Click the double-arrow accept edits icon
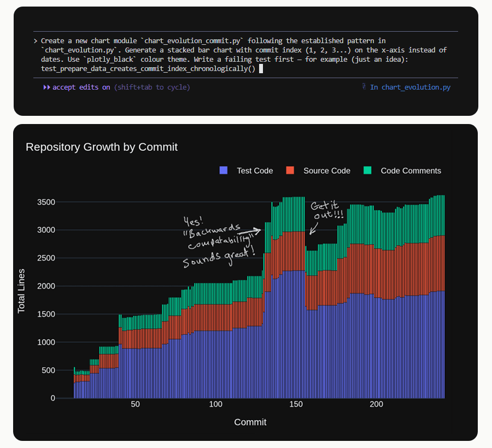Image resolution: width=492 pixels, height=448 pixels. [x=46, y=87]
